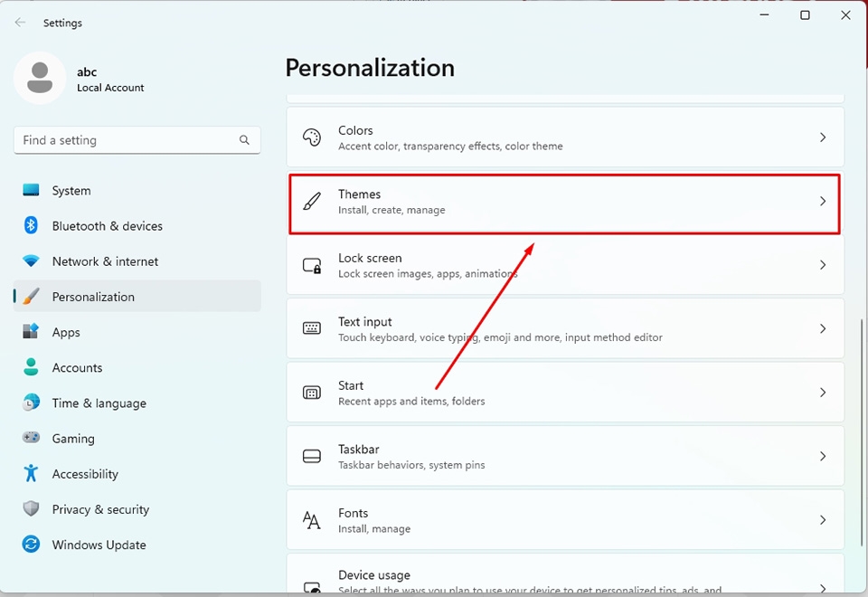Click the Find a setting field

[137, 140]
